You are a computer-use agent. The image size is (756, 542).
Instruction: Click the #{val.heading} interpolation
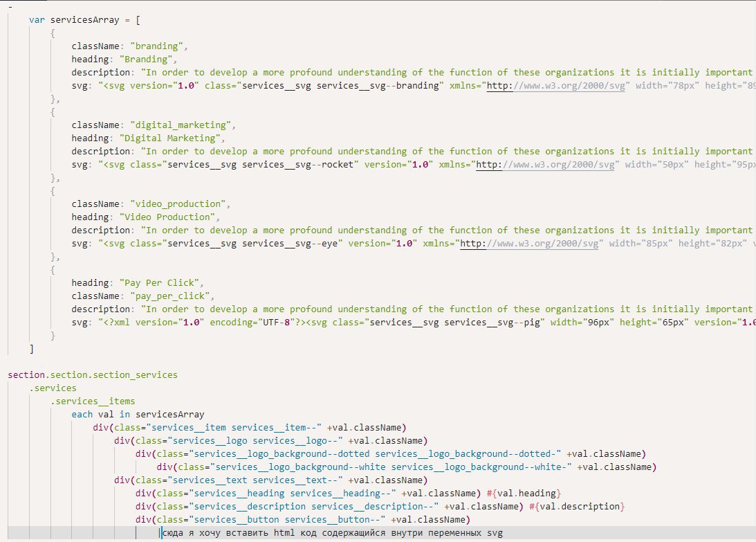coord(524,494)
